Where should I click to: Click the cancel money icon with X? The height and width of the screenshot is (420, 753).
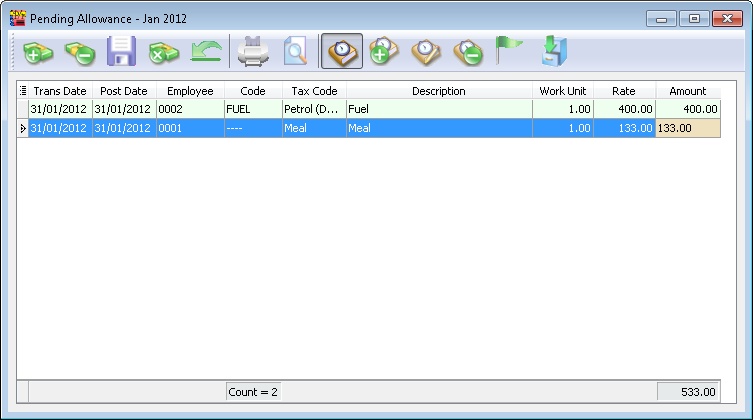point(163,52)
